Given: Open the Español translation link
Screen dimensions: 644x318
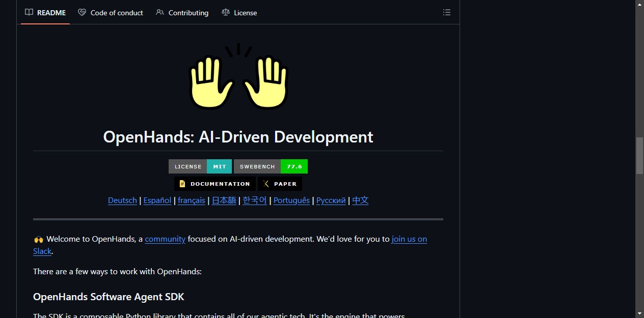Looking at the screenshot, I should pos(157,200).
